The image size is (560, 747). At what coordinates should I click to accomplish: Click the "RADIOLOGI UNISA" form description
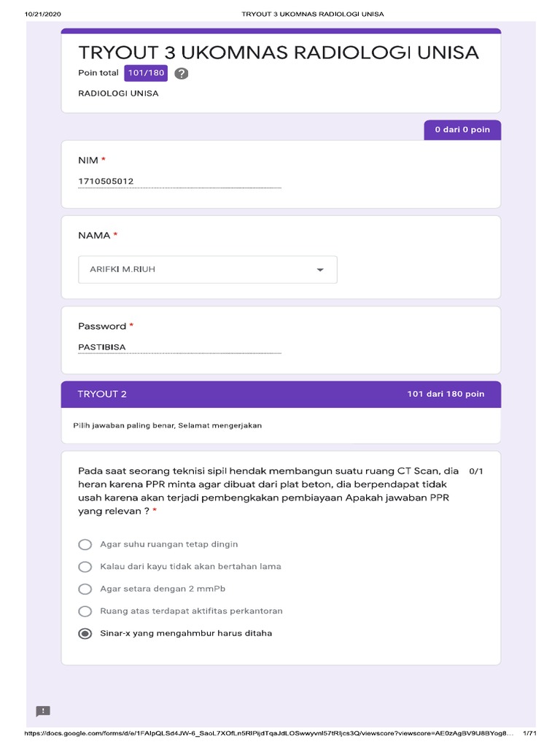(x=118, y=93)
